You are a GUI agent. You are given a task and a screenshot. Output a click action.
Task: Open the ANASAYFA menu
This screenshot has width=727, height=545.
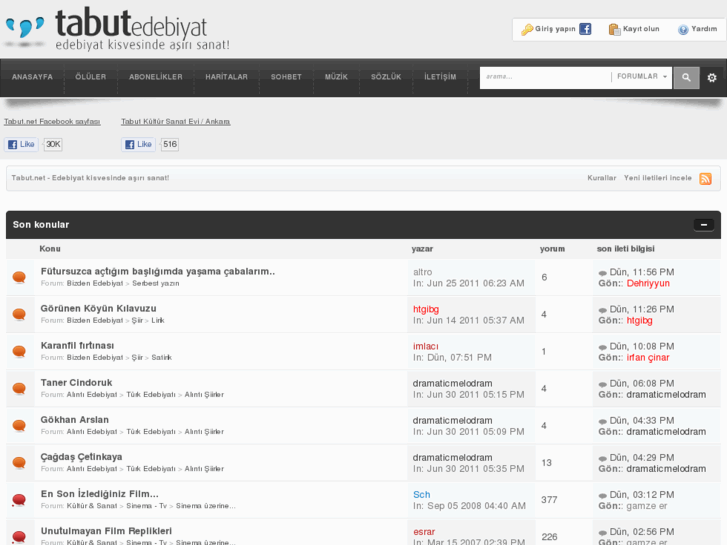[x=32, y=77]
